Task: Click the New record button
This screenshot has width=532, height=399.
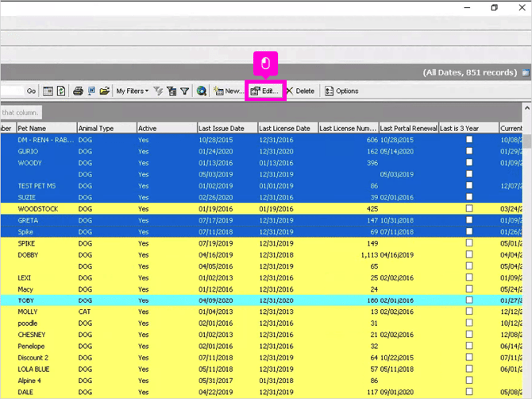Action: [x=228, y=91]
